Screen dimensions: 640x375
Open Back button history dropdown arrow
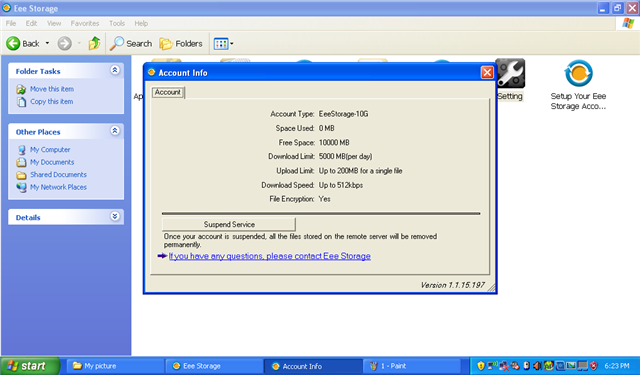tap(47, 43)
